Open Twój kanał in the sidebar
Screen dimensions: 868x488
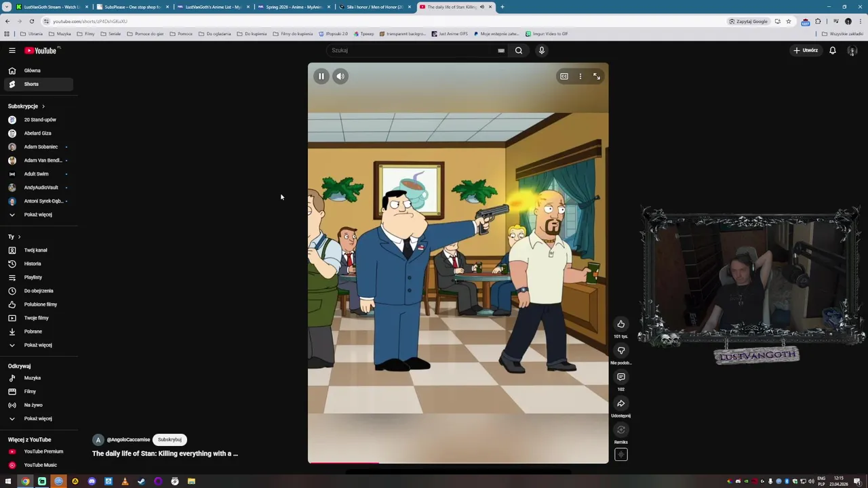(x=37, y=250)
